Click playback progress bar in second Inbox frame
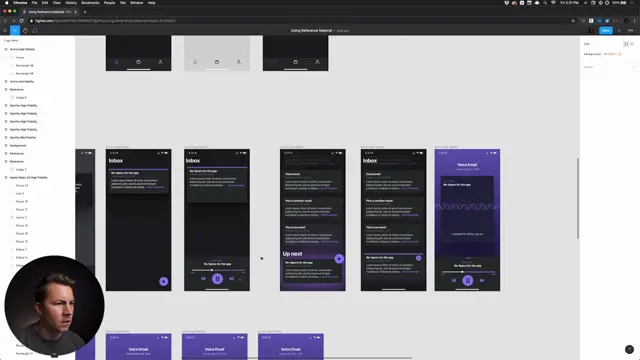Screen dimensions: 640x360 (x=218, y=270)
